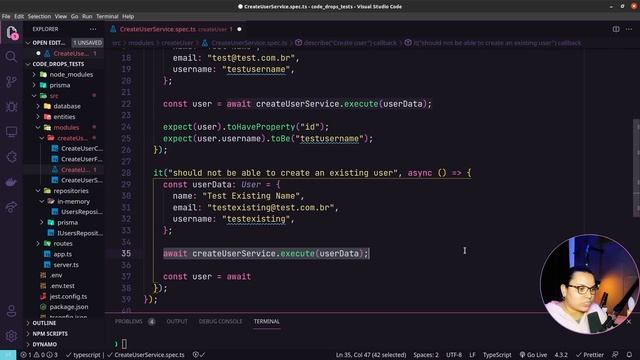Screen dimensions: 640x360
Task: Click the editor vertical scrollbar
Action: [x=636, y=167]
